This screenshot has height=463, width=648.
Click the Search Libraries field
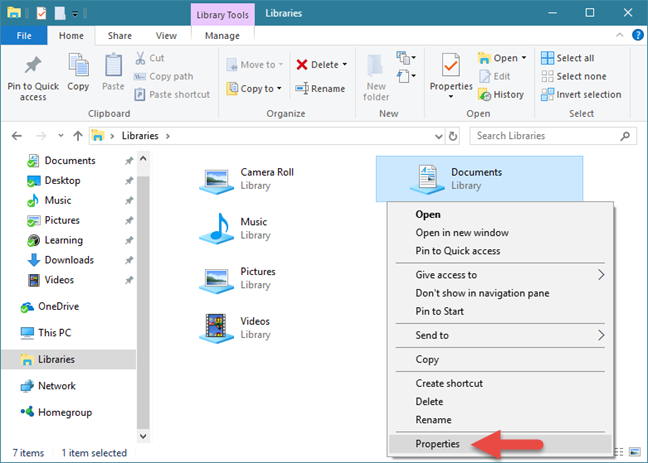pyautogui.click(x=553, y=136)
